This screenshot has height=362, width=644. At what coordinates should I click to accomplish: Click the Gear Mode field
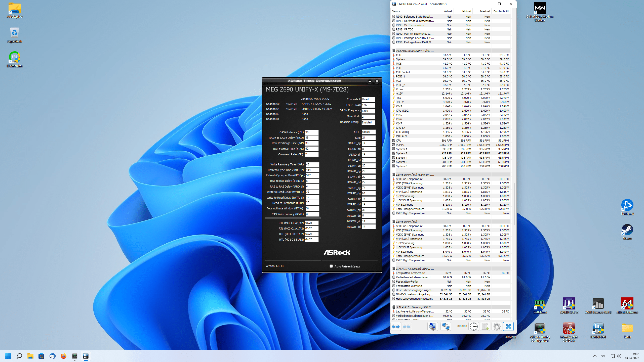tap(368, 117)
